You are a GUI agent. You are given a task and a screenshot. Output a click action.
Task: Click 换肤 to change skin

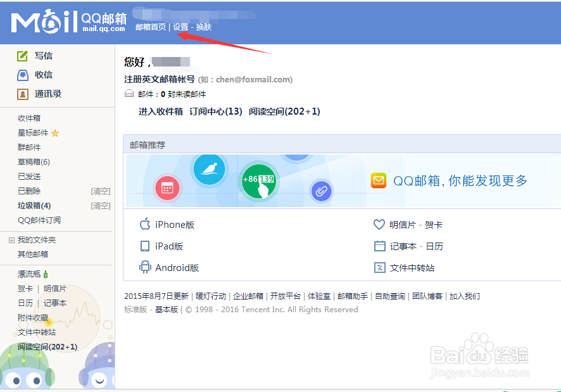(204, 27)
